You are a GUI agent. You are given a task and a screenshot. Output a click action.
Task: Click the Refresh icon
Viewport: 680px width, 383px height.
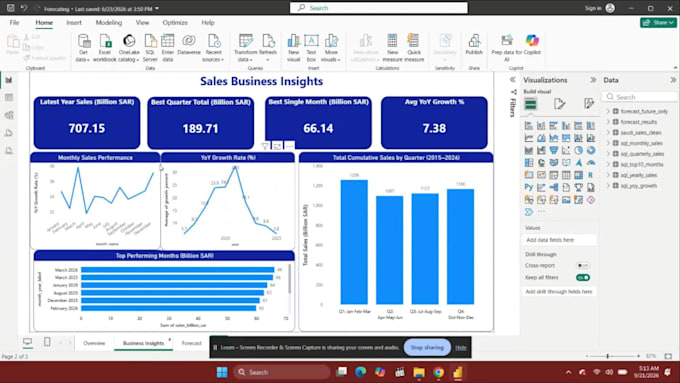[x=268, y=41]
